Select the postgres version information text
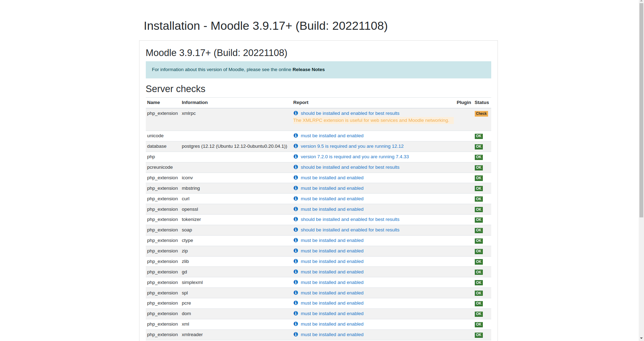The height and width of the screenshot is (341, 644). click(x=234, y=146)
